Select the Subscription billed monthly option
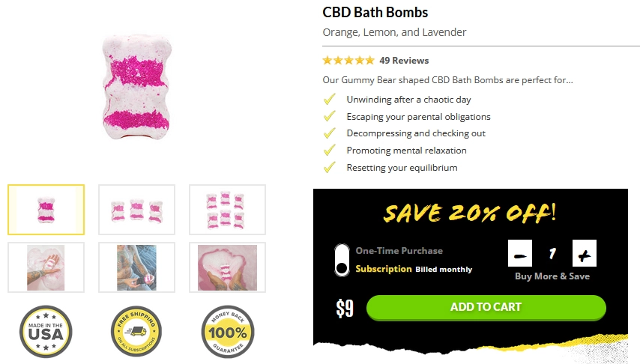This screenshot has height=364, width=640. (x=414, y=269)
